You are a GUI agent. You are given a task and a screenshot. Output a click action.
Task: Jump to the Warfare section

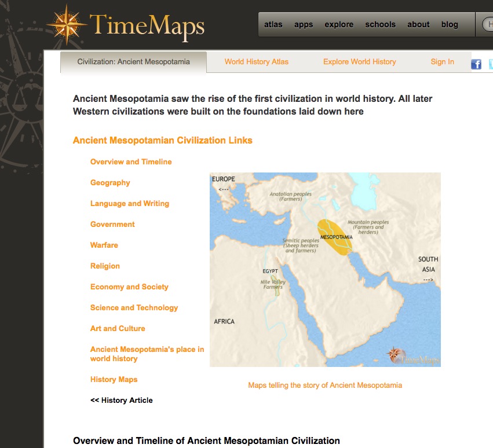(104, 245)
